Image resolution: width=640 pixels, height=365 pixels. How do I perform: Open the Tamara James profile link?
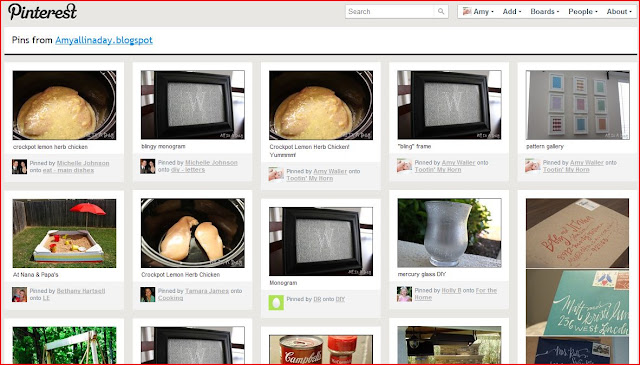[207, 291]
